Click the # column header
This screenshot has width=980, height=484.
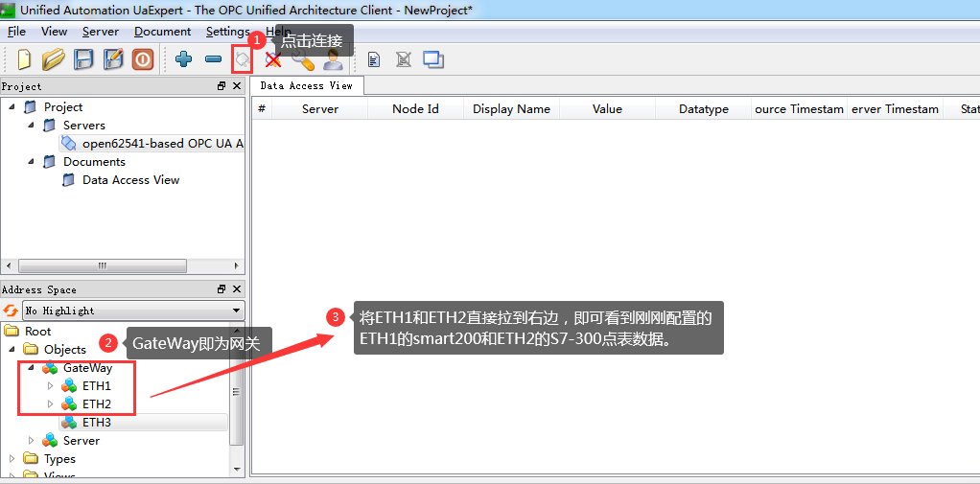click(262, 108)
